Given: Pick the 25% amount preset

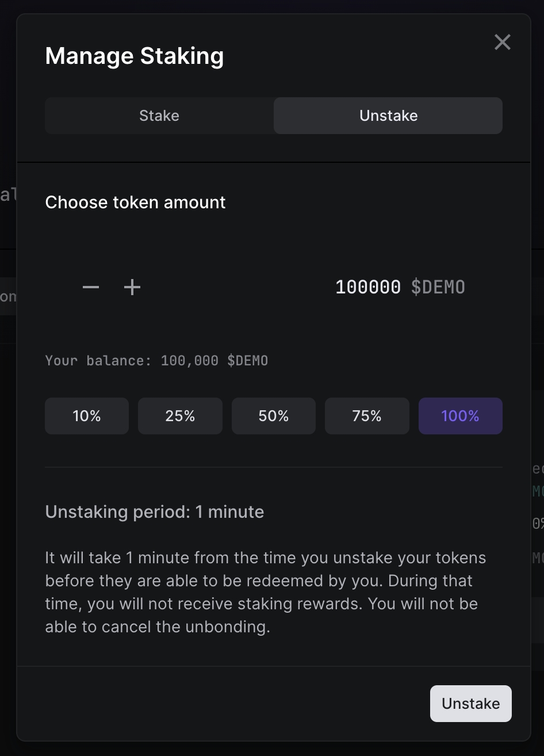Looking at the screenshot, I should (x=180, y=416).
